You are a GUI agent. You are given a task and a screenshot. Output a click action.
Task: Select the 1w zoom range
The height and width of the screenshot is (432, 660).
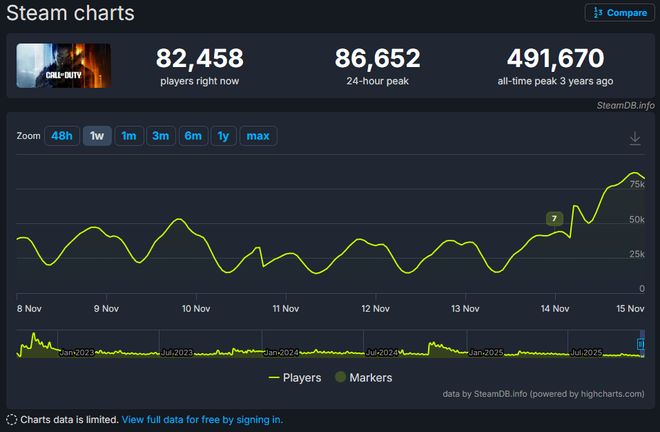(x=97, y=136)
